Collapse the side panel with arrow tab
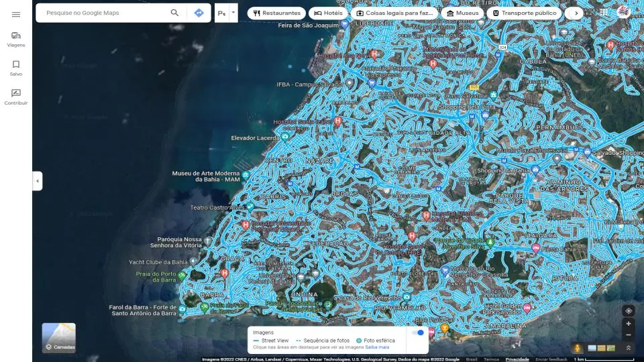This screenshot has width=644, height=362. 38,181
